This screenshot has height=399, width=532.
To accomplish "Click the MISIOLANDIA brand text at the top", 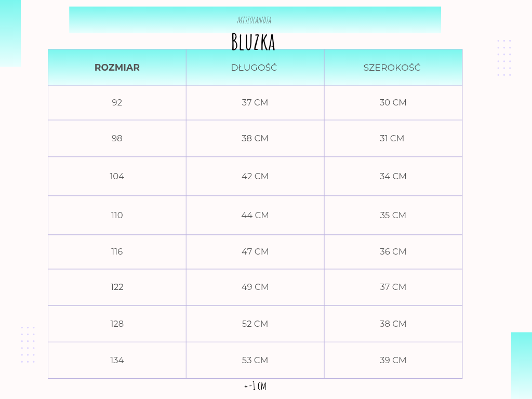I will pyautogui.click(x=254, y=20).
